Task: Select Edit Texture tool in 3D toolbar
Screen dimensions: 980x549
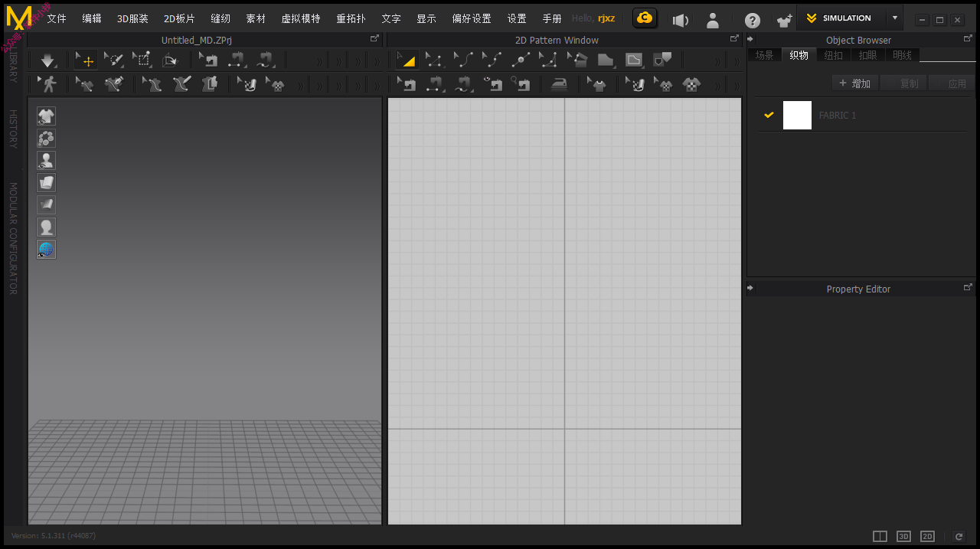Action: click(247, 84)
